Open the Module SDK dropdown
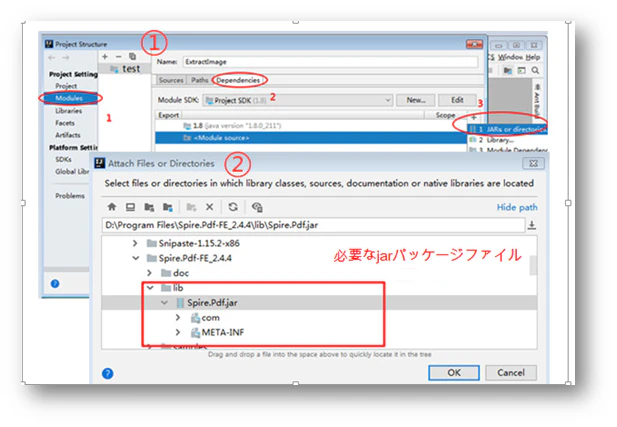Viewport: 617px width, 427px height. (298, 100)
